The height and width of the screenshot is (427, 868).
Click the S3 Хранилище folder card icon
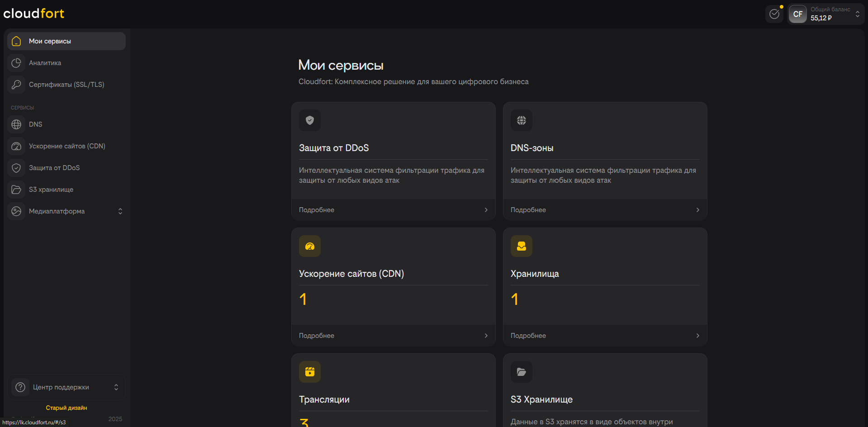pyautogui.click(x=522, y=372)
